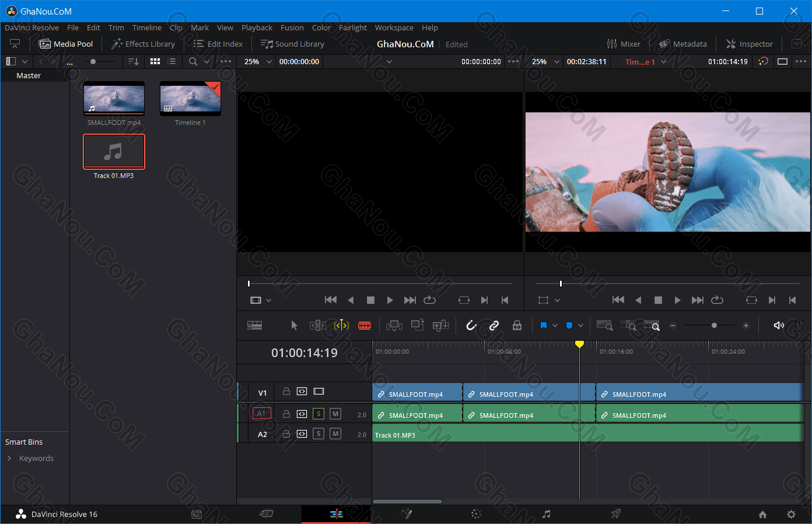Show the audio Mixer panel

[624, 44]
